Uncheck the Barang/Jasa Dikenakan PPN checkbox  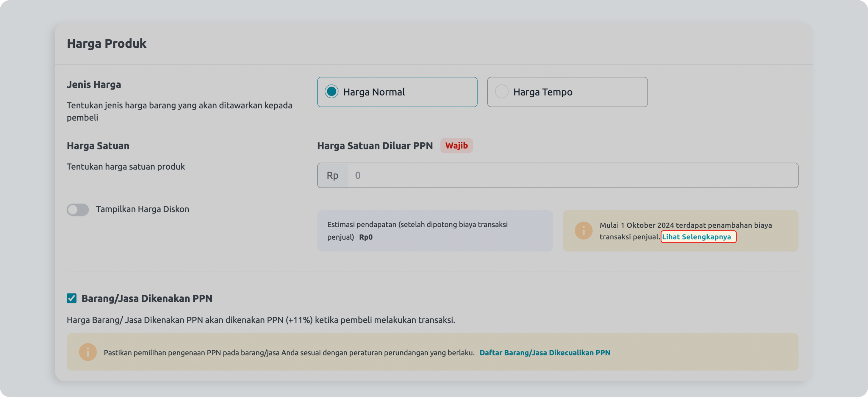point(71,298)
